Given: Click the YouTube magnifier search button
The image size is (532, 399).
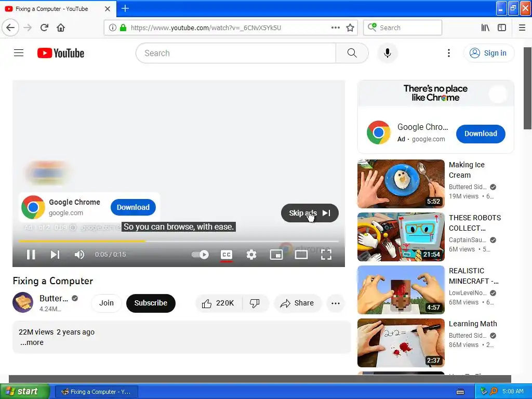Looking at the screenshot, I should [352, 53].
